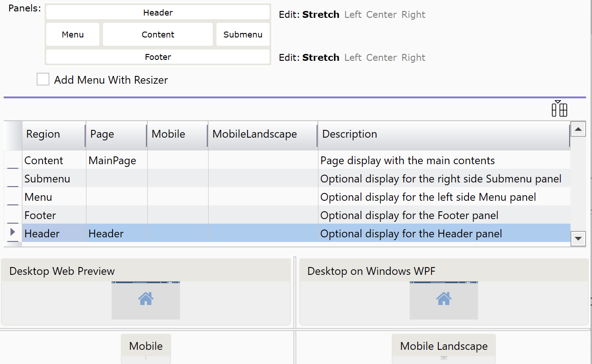Open the Mobile Landscape preview tab

coord(443,346)
